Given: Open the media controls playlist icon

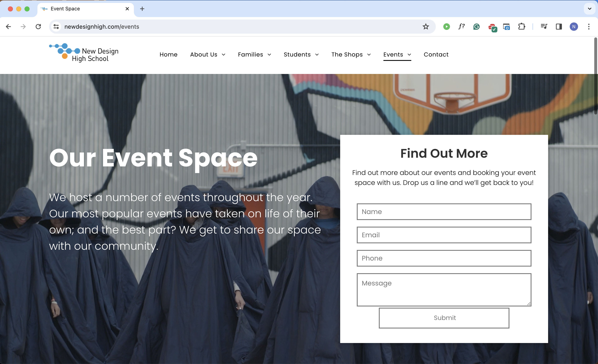Looking at the screenshot, I should tap(544, 26).
